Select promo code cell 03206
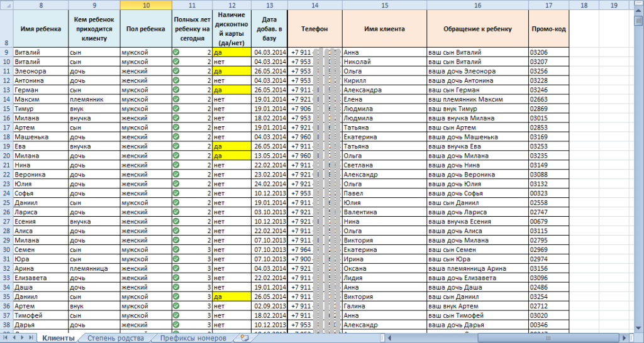 (549, 53)
